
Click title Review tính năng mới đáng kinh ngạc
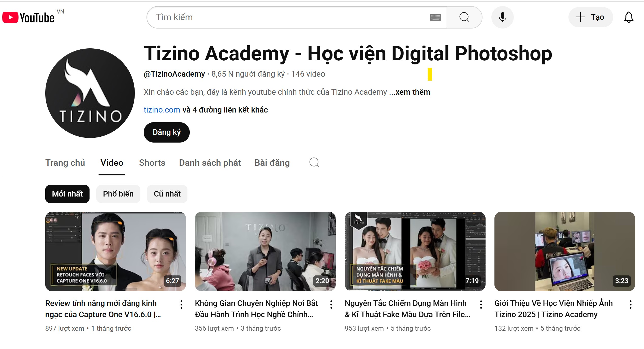[103, 309]
